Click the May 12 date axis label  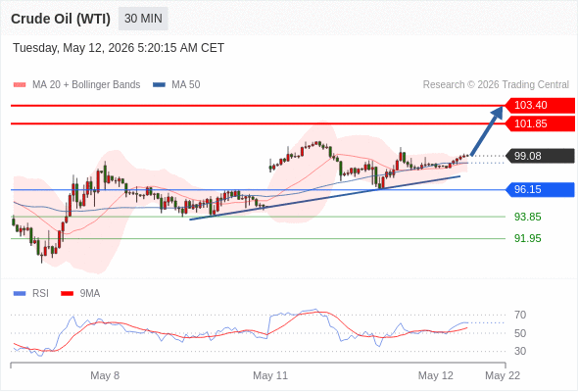point(435,375)
